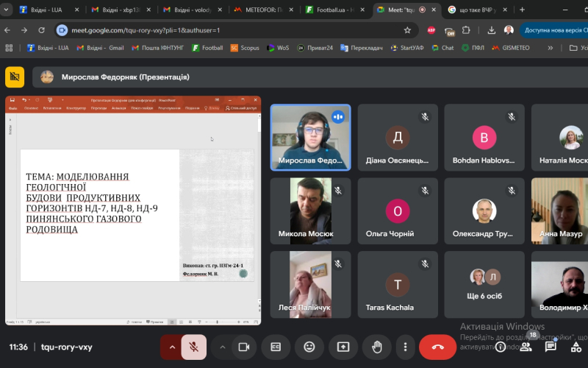
Task: Toggle the camera button in Meet
Action: click(x=244, y=347)
